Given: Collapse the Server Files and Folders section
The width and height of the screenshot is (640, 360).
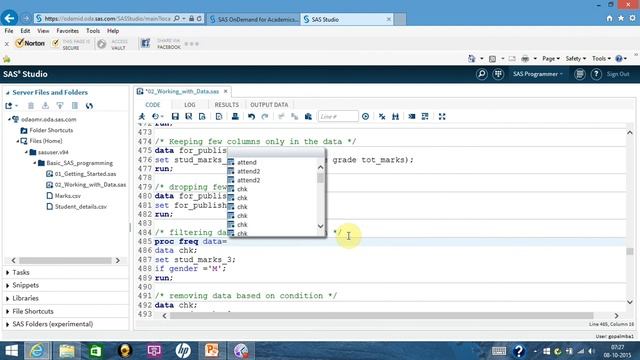Looking at the screenshot, I should (x=7, y=93).
